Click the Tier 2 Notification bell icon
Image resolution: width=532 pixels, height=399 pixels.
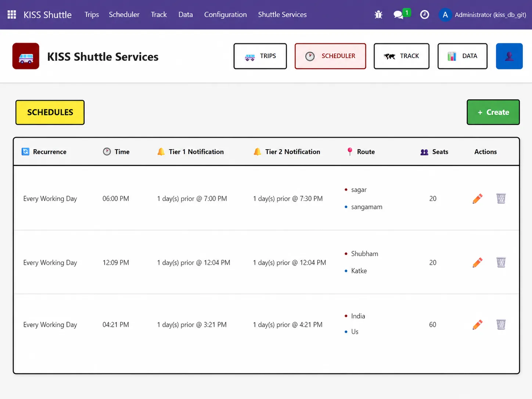click(x=258, y=151)
